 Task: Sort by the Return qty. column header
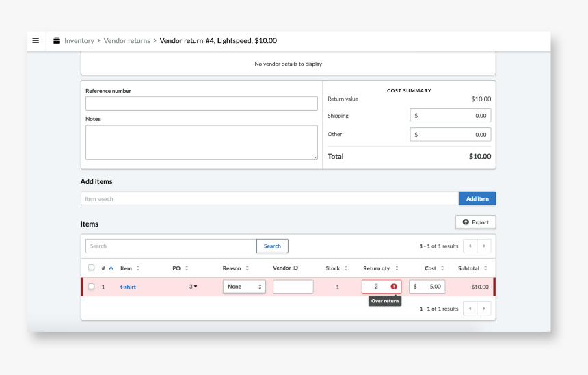[x=381, y=268]
